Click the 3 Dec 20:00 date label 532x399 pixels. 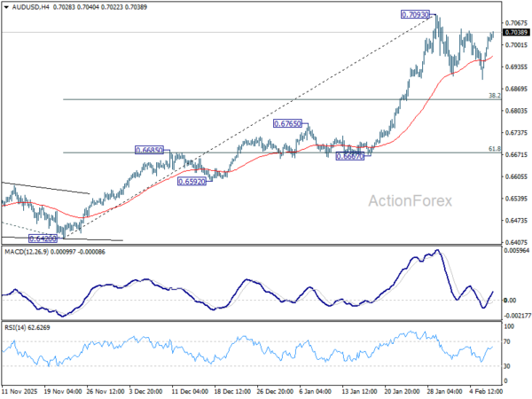click(x=147, y=392)
